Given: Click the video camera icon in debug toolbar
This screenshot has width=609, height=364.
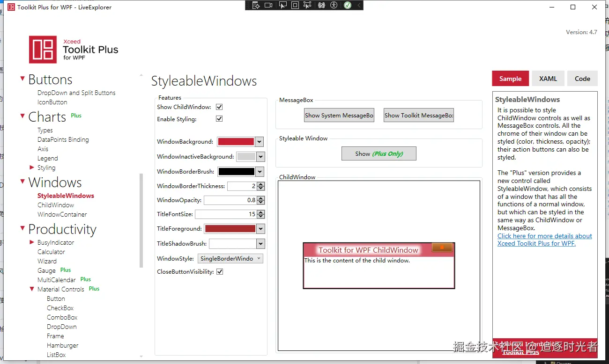Looking at the screenshot, I should [x=268, y=5].
